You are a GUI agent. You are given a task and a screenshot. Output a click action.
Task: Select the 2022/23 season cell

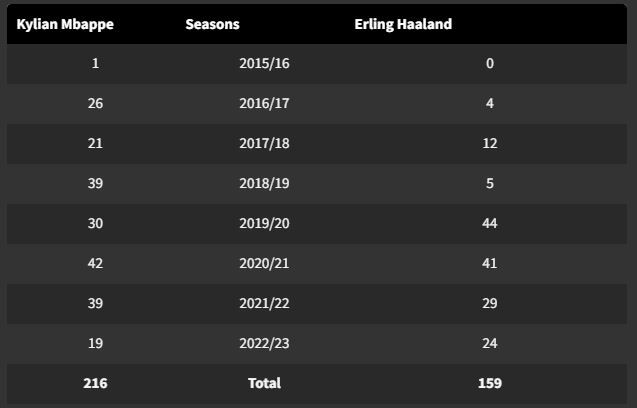[264, 343]
